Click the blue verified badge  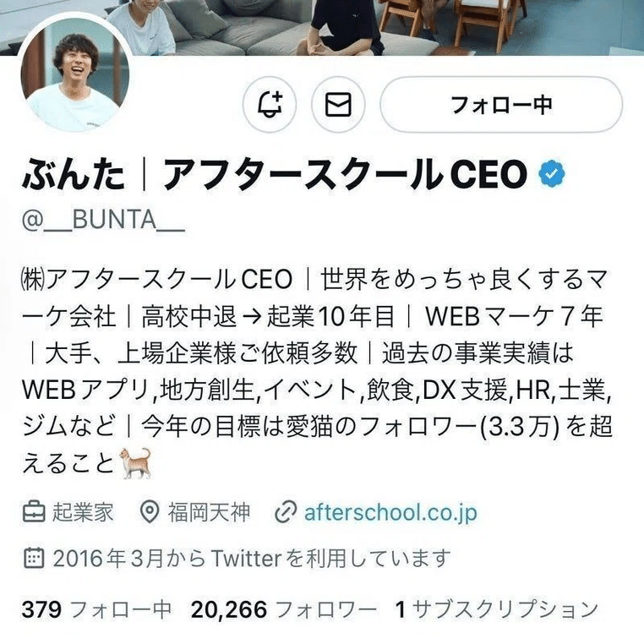tap(552, 175)
